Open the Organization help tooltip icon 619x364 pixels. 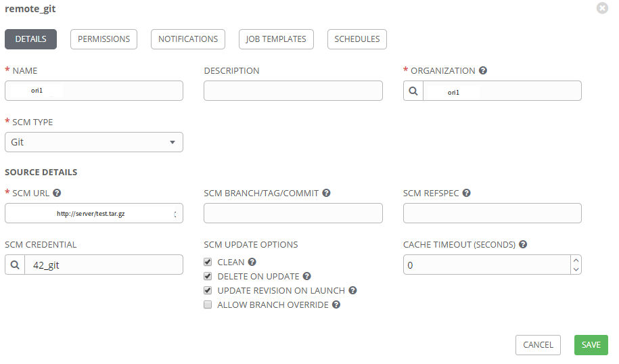pyautogui.click(x=483, y=70)
